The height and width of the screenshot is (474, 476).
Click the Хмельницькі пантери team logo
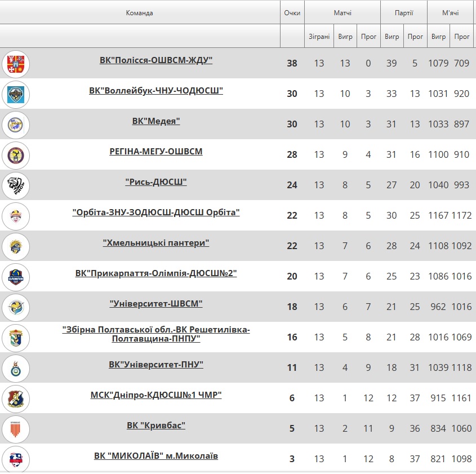point(16,246)
